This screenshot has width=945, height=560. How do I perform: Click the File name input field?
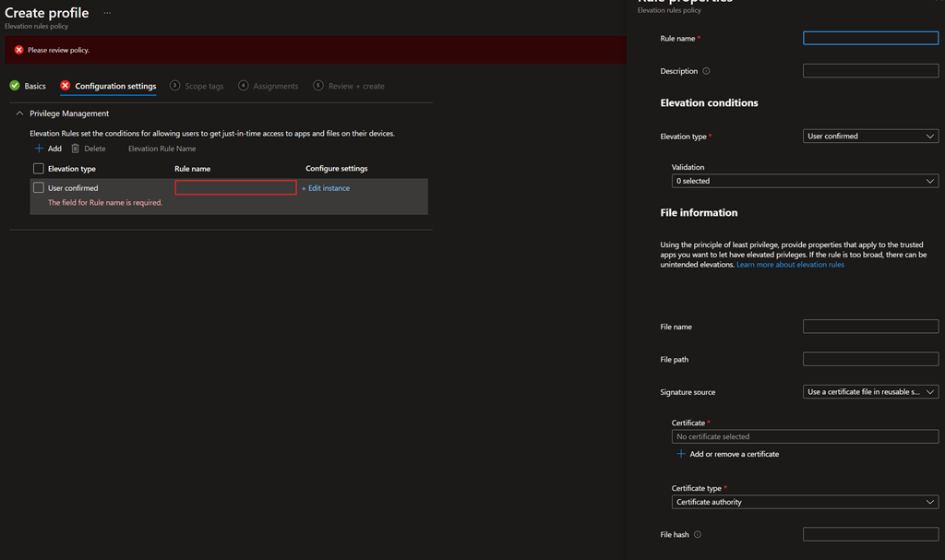point(870,327)
